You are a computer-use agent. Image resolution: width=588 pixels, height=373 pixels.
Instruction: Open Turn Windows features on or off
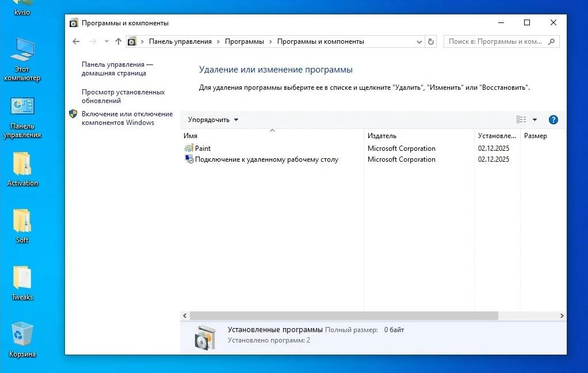point(127,118)
